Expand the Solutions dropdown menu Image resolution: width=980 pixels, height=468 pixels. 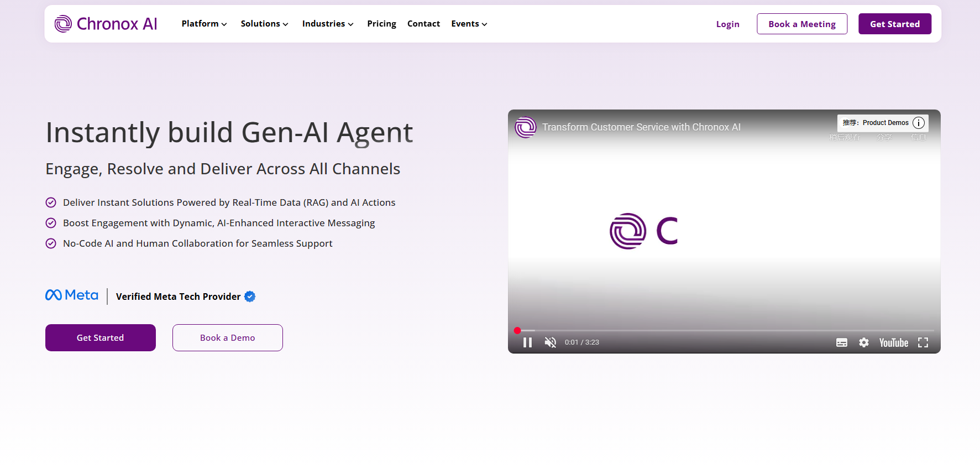(x=264, y=24)
